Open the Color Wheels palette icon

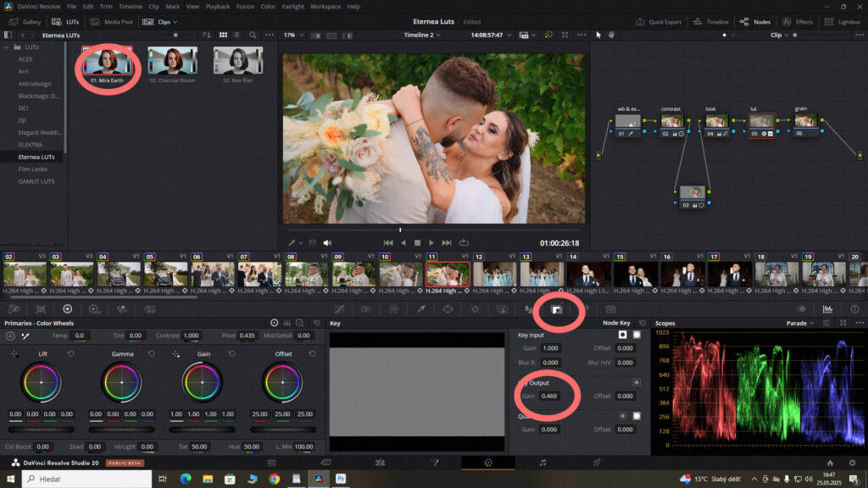(68, 309)
